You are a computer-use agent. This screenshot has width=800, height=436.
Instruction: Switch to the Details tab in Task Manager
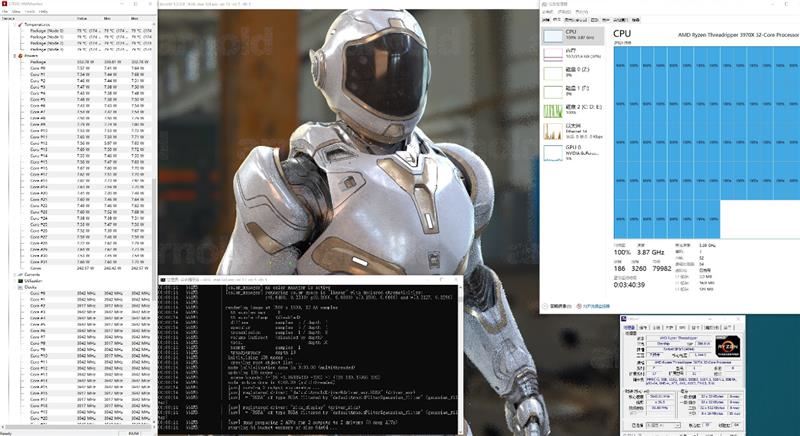coord(620,20)
